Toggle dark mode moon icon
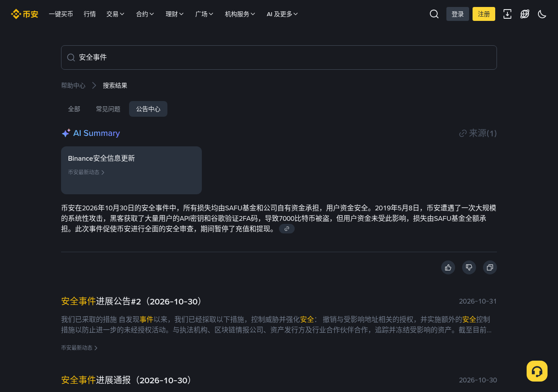 [542, 14]
